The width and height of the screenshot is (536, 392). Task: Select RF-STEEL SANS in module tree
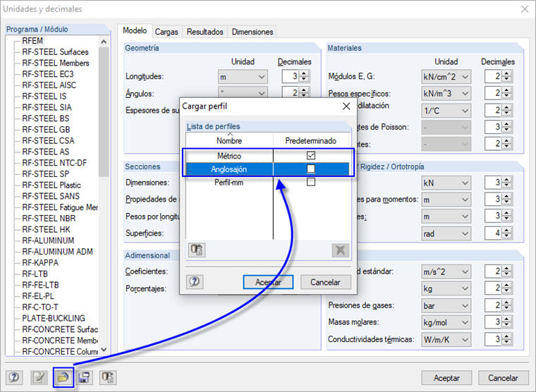[51, 196]
